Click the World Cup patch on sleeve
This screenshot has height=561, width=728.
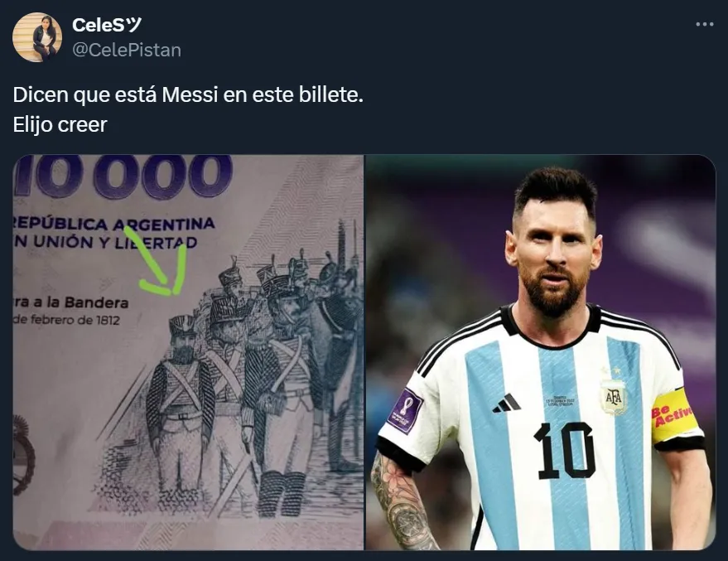[407, 410]
